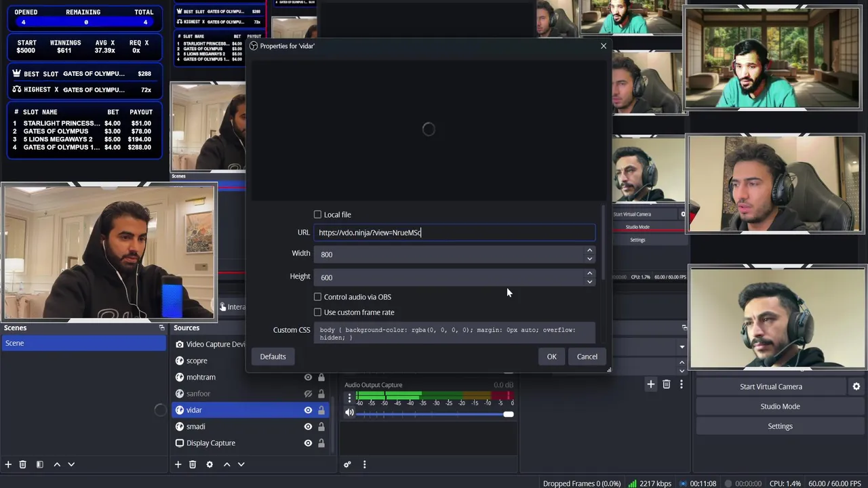This screenshot has height=488, width=868.
Task: Open transition properties three dots
Action: [x=681, y=384]
